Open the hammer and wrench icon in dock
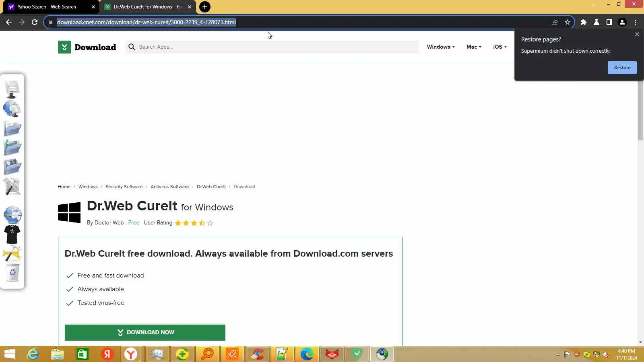This screenshot has height=362, width=644. click(12, 254)
